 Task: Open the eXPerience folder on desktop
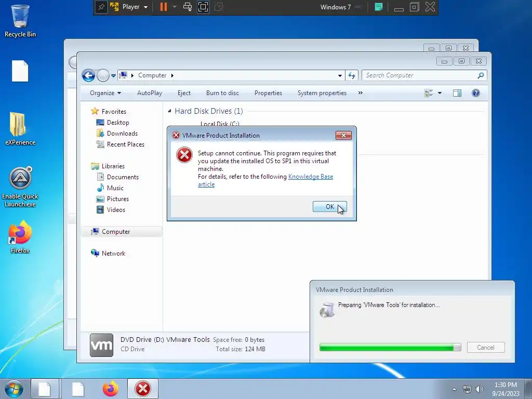tap(20, 128)
